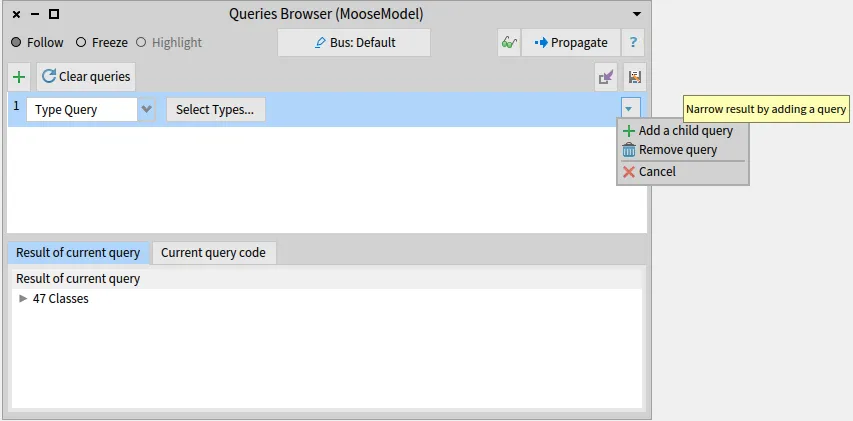Screen dimensions: 853x421
Task: Switch to Result of current query tab
Action: (x=78, y=253)
